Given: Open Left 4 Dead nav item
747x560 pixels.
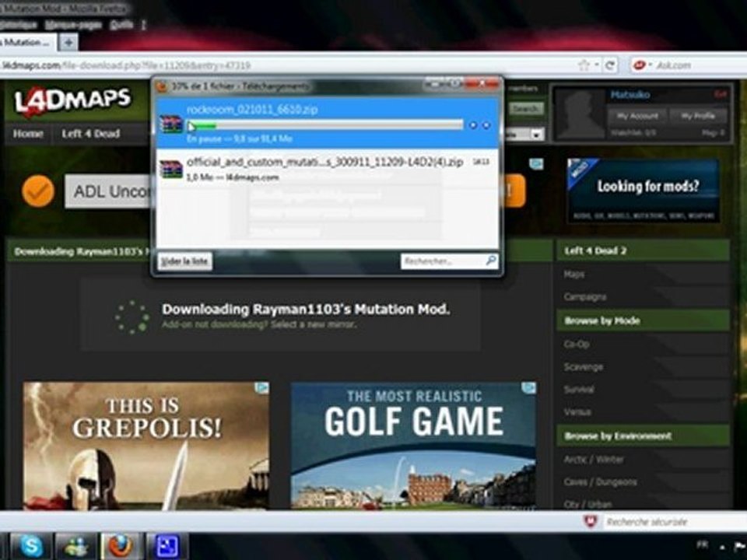Looking at the screenshot, I should coord(90,134).
